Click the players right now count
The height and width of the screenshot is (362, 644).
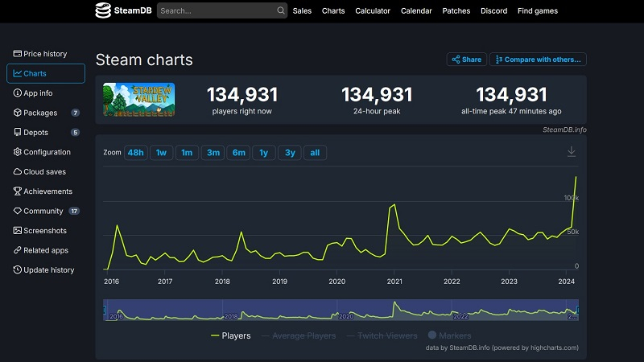point(242,95)
